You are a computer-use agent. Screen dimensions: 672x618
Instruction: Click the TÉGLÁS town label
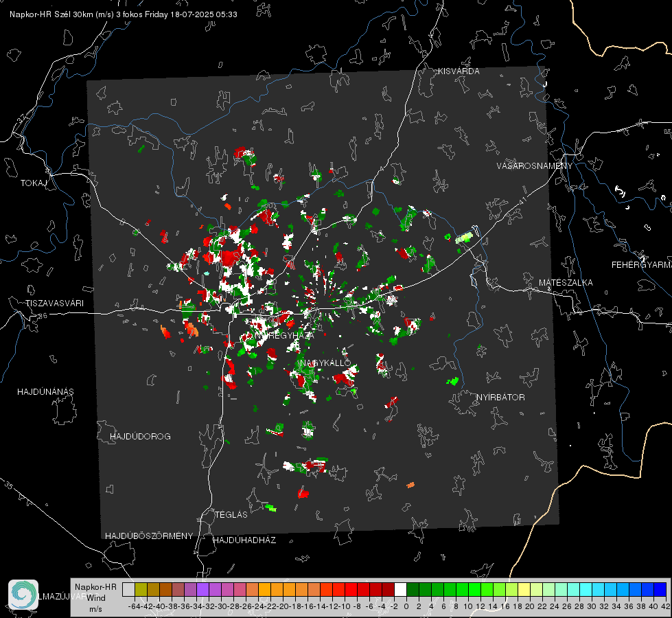231,515
